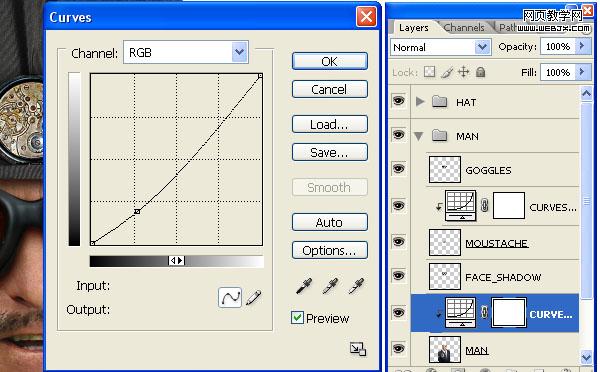Viewport: 600px width, 372px height.
Task: Click Cancel in Curves dialog
Action: tap(330, 89)
